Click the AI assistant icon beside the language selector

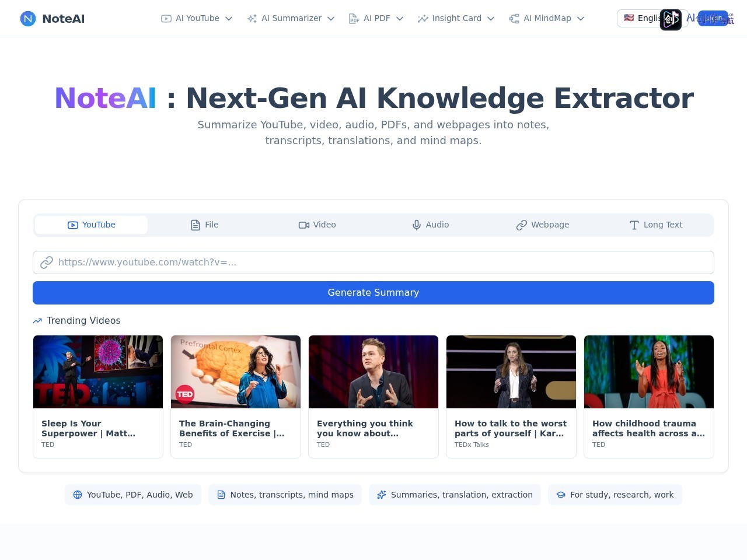(671, 20)
